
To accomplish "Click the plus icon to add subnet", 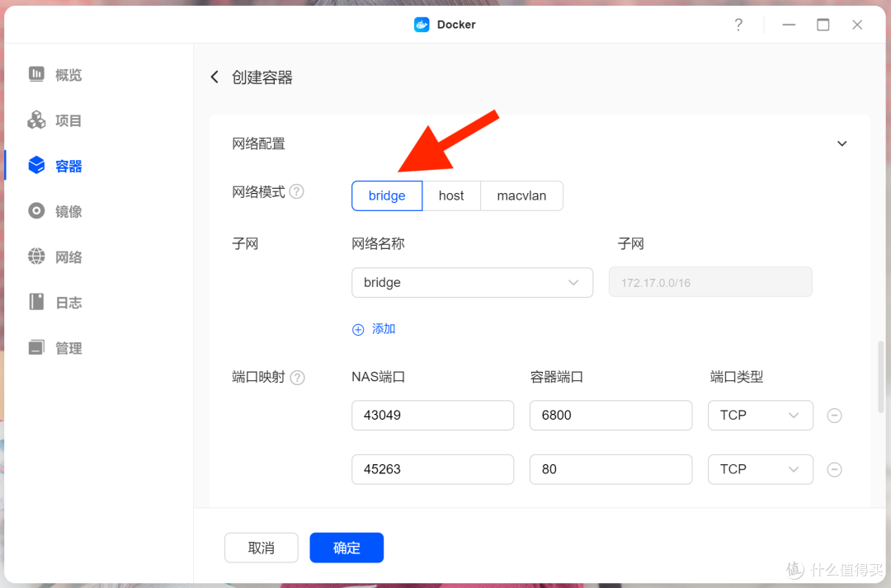I will pyautogui.click(x=358, y=329).
